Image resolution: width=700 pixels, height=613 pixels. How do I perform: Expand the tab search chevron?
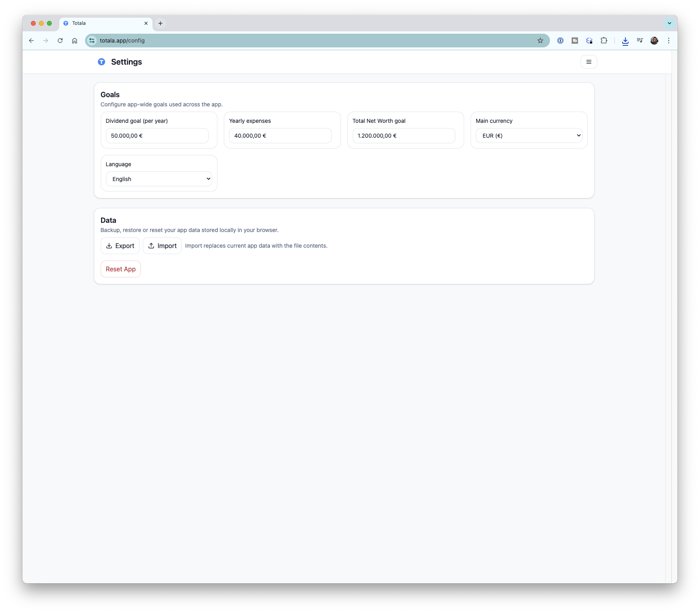click(x=669, y=23)
